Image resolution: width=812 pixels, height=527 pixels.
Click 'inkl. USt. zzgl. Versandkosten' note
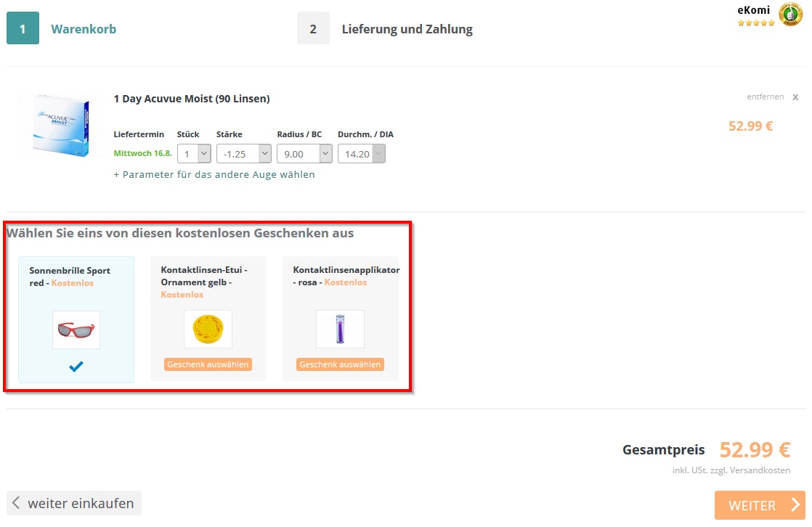tap(731, 470)
